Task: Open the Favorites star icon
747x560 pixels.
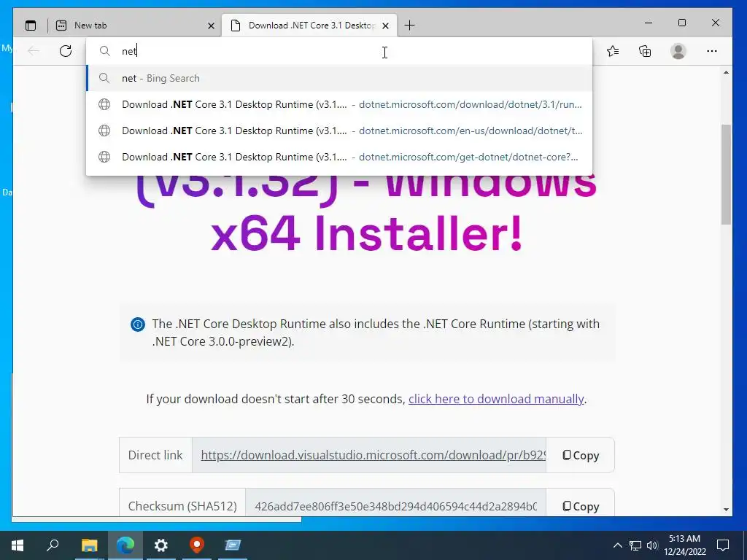Action: point(613,51)
